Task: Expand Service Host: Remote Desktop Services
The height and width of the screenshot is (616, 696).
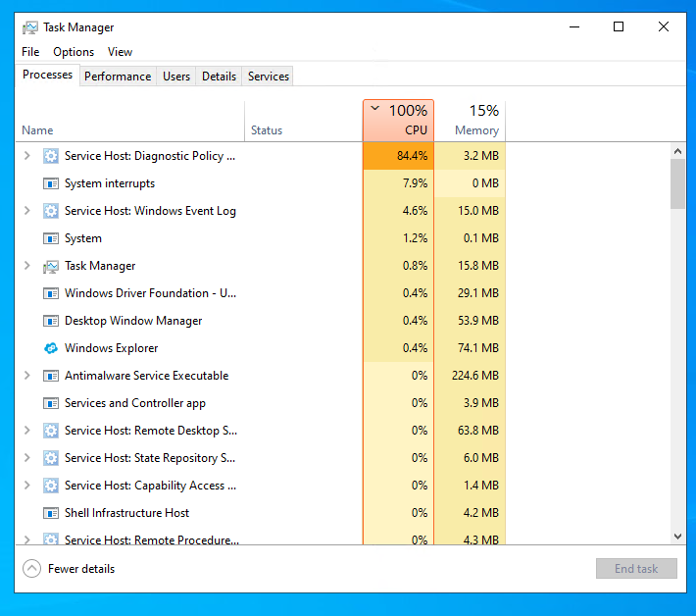Action: coord(26,431)
